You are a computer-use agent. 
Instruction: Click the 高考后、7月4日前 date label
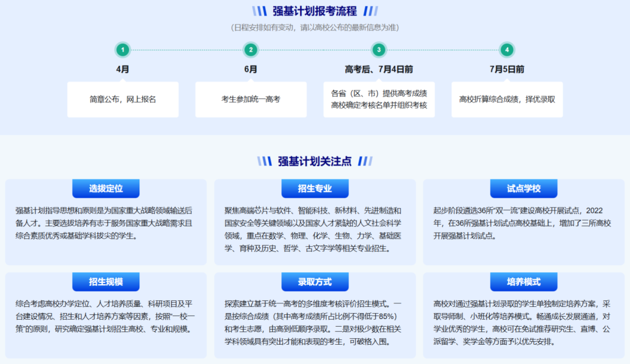(379, 69)
